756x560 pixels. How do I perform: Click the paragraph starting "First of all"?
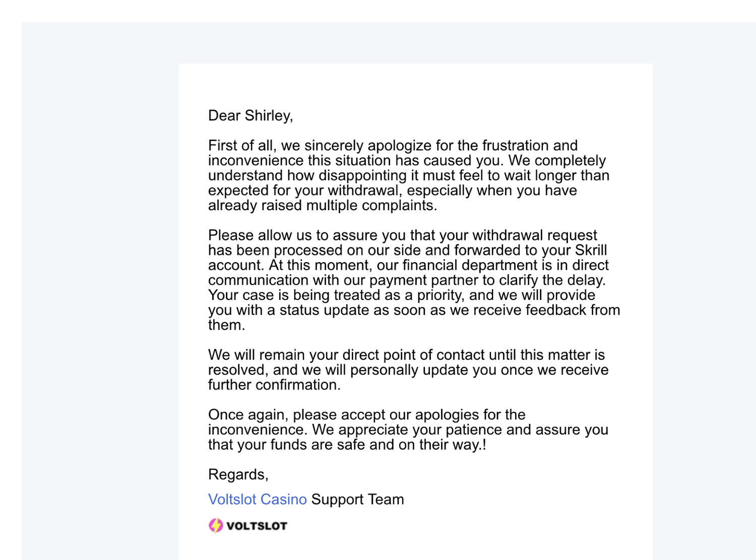point(408,175)
